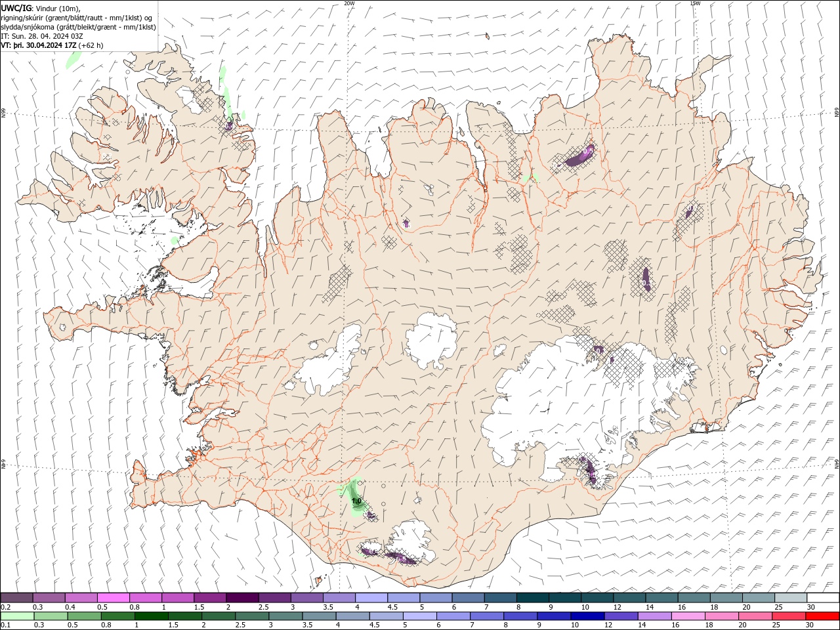Screen dimensions: 840x630
Task: Select the 12 swatch in bottom legend bar
Action: [x=621, y=616]
